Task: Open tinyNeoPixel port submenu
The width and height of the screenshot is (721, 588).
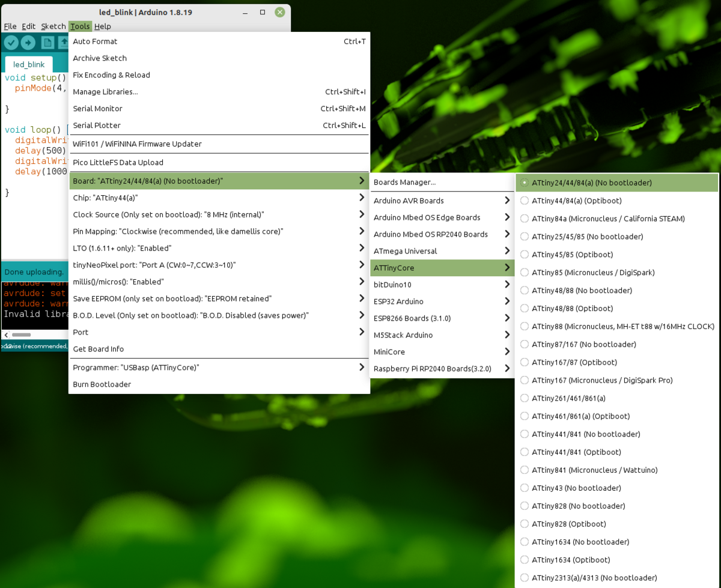Action: pyautogui.click(x=219, y=265)
